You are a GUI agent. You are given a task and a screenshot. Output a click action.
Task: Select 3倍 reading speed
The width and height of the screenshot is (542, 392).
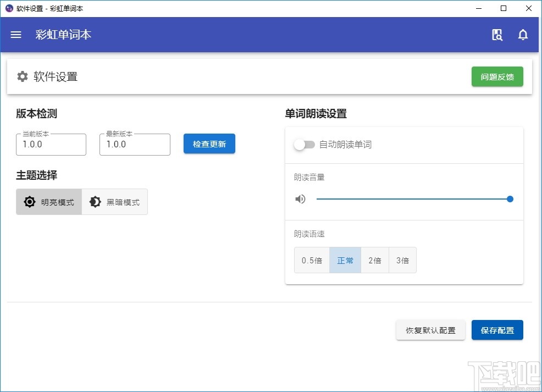coord(402,260)
